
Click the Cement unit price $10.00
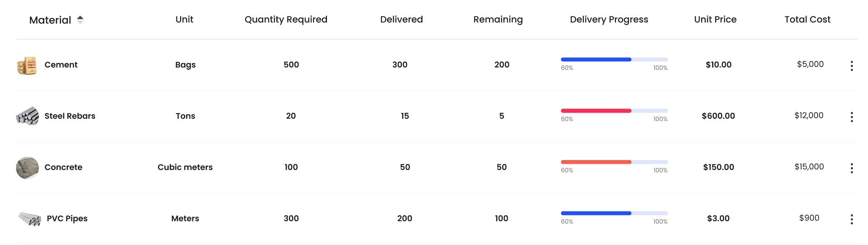coord(718,65)
